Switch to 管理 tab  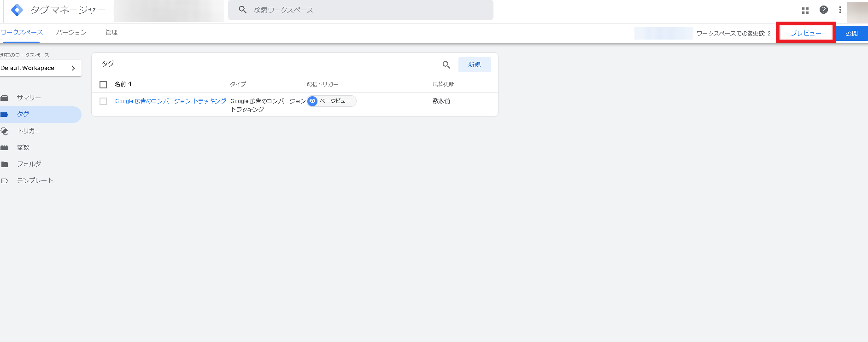[x=111, y=32]
